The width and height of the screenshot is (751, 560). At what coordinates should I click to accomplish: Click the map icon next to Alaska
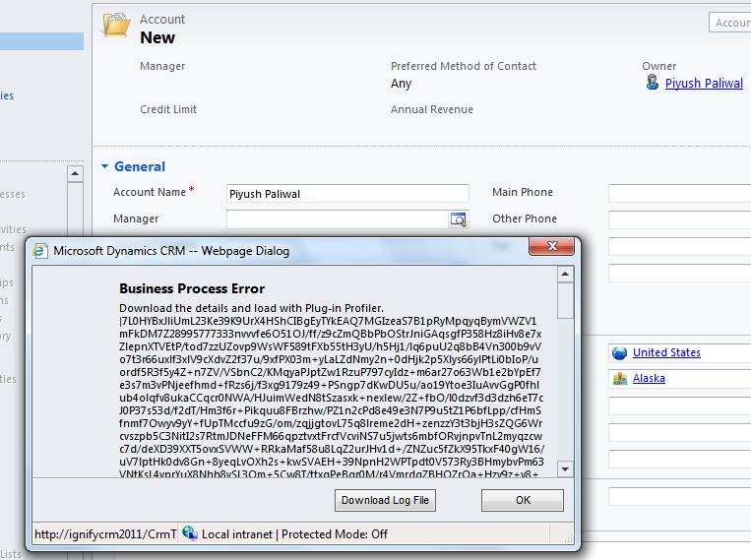tap(620, 379)
